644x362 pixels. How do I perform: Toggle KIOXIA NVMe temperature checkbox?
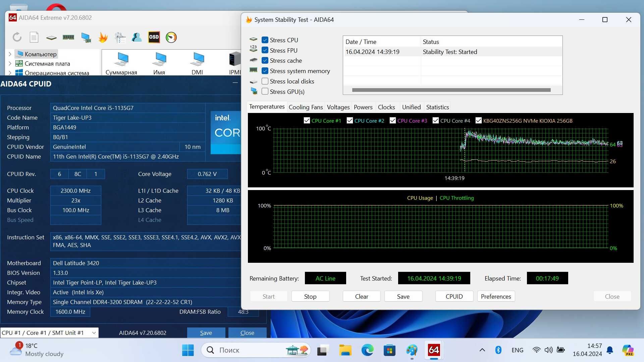pos(479,120)
